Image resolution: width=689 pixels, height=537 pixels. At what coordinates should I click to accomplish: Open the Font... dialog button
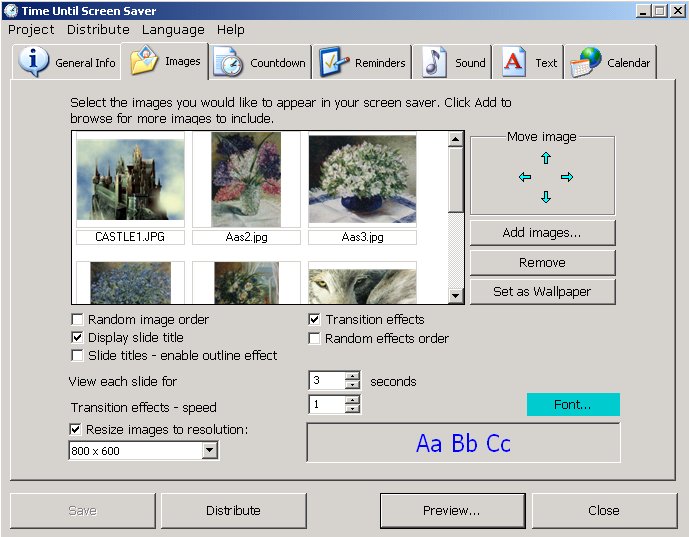pos(573,404)
